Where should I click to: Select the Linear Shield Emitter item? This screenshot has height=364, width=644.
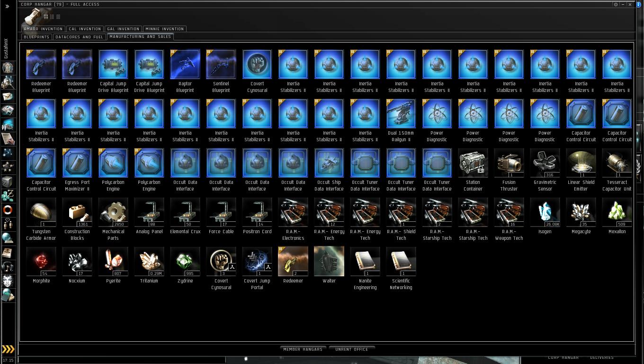[x=581, y=170]
